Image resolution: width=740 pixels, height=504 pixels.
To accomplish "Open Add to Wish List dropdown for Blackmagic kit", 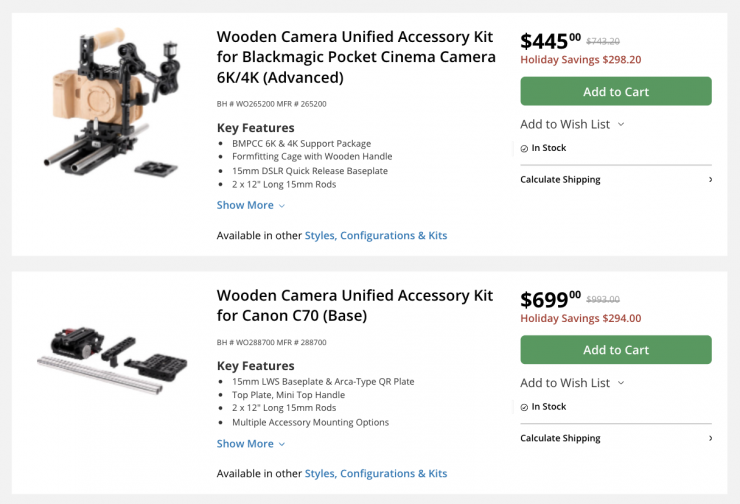I will [x=572, y=124].
